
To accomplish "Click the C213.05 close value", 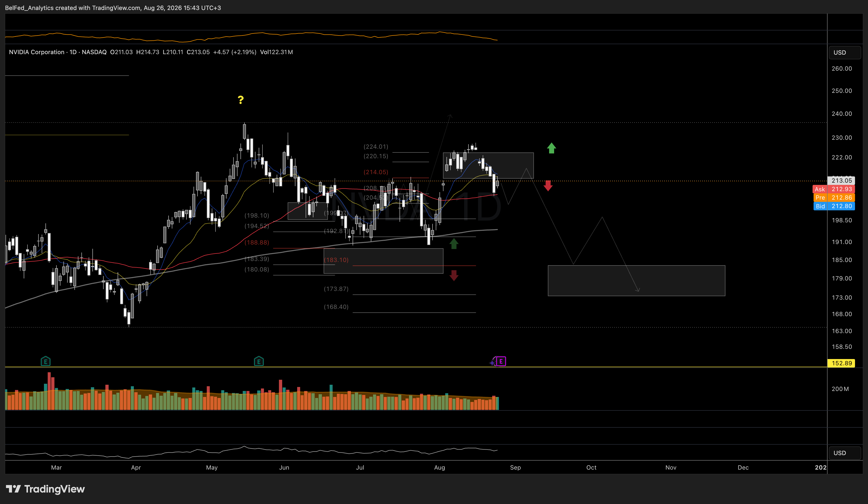I will pyautogui.click(x=198, y=52).
